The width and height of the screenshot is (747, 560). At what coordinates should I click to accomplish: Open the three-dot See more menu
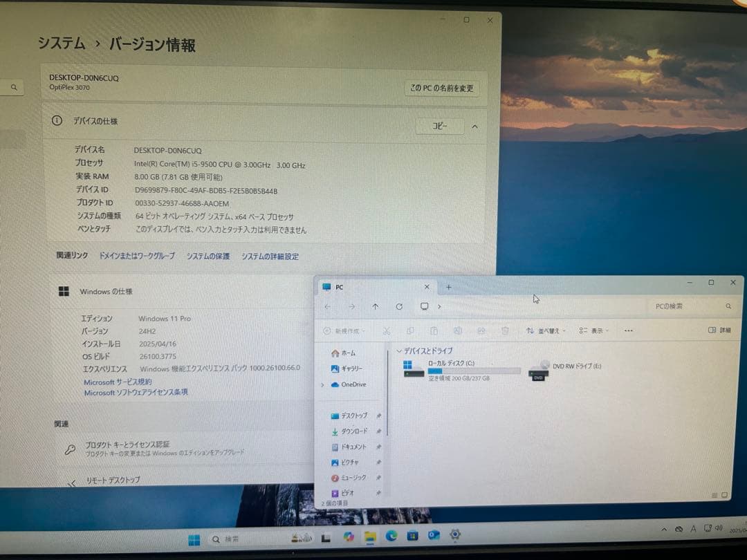(x=628, y=330)
